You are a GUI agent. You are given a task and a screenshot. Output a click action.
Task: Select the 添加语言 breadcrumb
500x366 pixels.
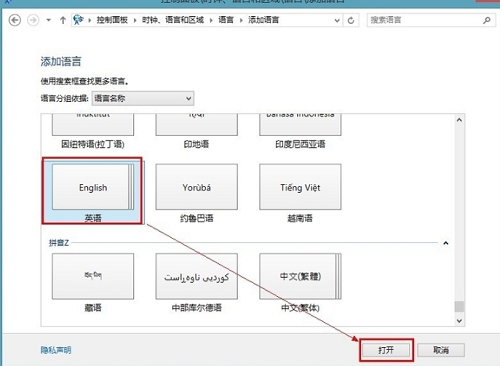(x=263, y=20)
